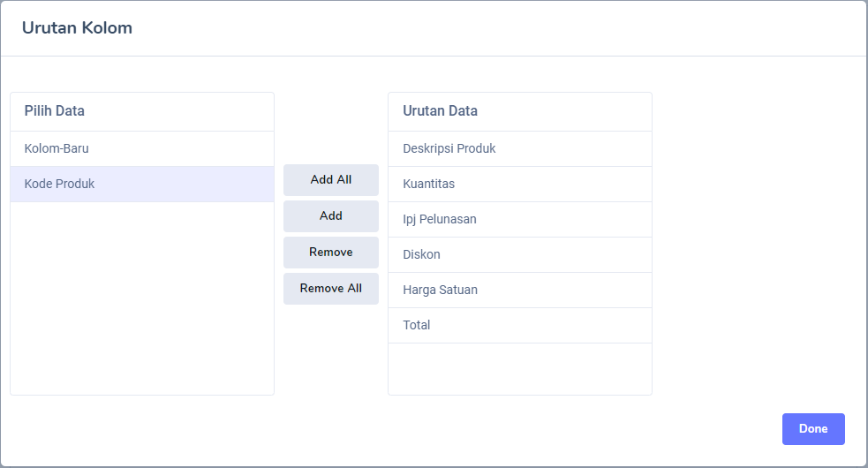Select Kolom-Baru in Pilih Data list

(141, 148)
